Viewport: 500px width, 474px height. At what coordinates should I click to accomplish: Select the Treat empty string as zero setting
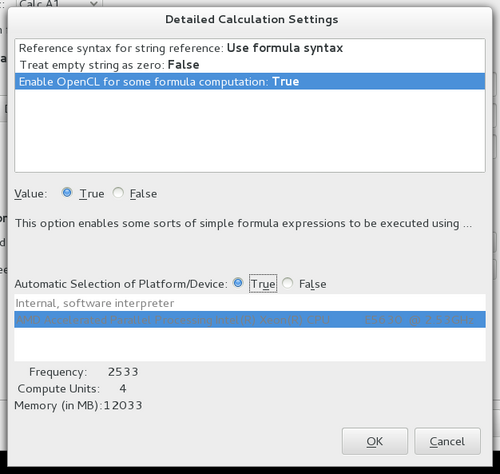click(250, 65)
